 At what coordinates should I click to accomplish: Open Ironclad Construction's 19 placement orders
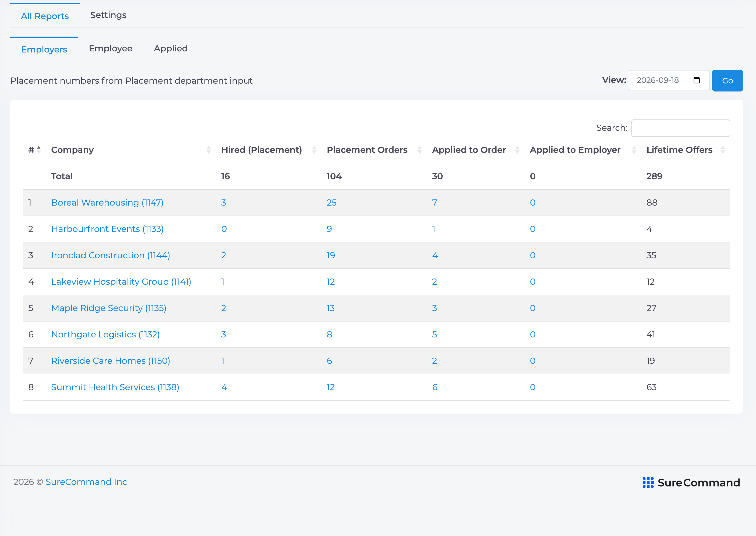331,255
